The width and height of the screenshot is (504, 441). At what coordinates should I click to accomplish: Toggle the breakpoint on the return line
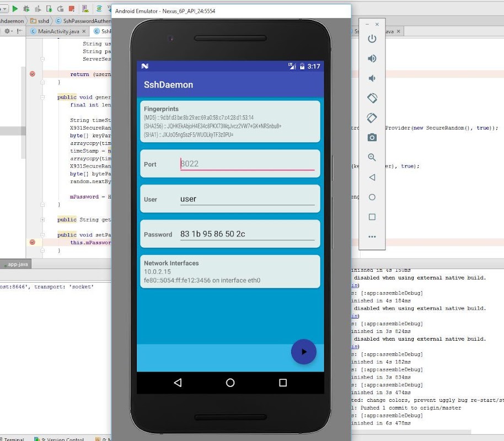click(33, 74)
